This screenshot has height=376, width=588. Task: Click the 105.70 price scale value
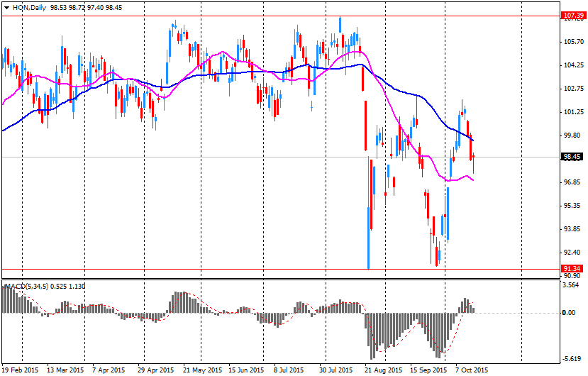[574, 42]
